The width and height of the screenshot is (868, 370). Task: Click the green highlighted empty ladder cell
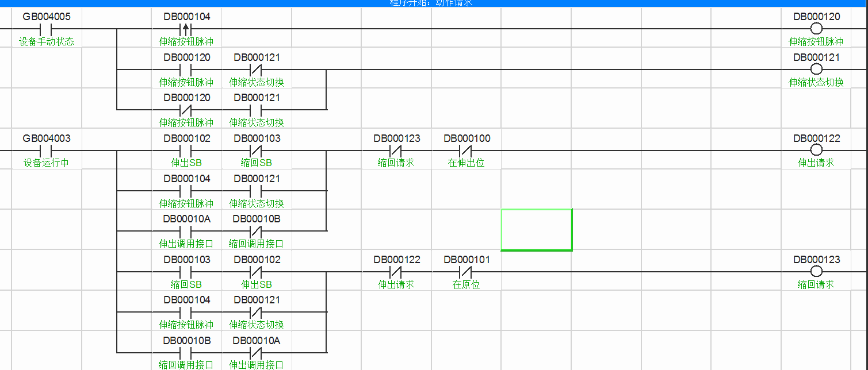pos(536,230)
